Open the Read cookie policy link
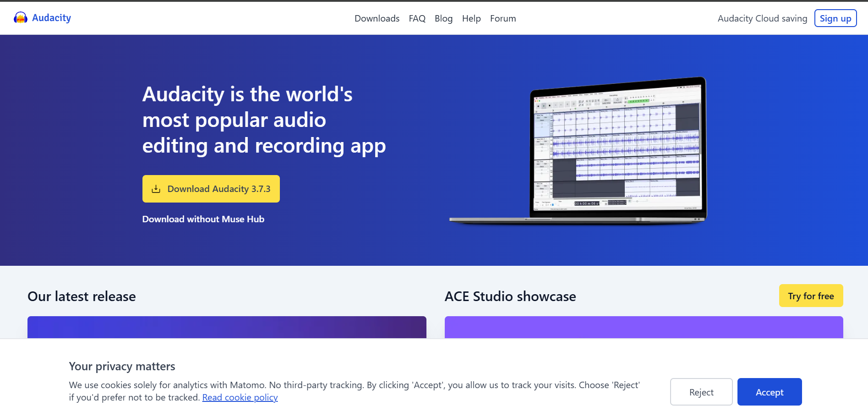Viewport: 868px width, 417px height. [240, 397]
